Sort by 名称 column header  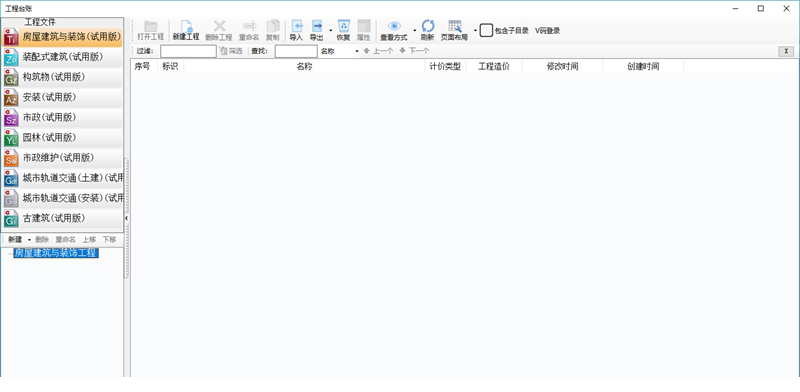pos(304,66)
